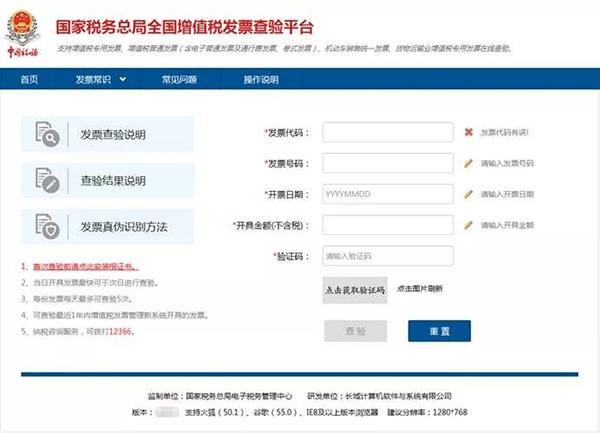Open the 常见问题 menu item
The width and height of the screenshot is (600, 433).
(179, 79)
